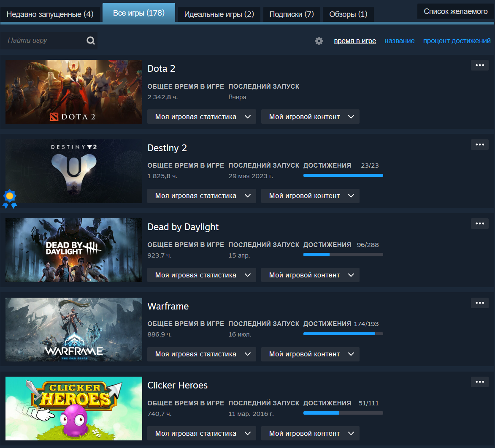This screenshot has width=495, height=448.
Task: Click Dead by Daylight achievements progress bar
Action: 343,255
